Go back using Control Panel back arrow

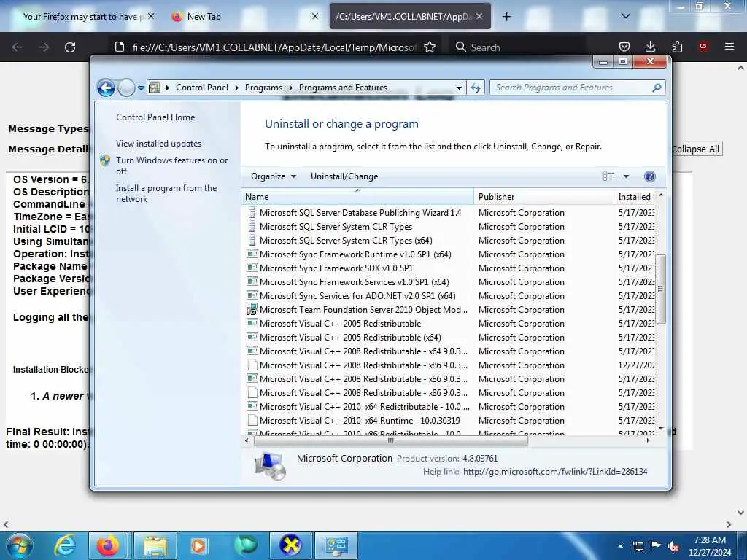click(106, 87)
